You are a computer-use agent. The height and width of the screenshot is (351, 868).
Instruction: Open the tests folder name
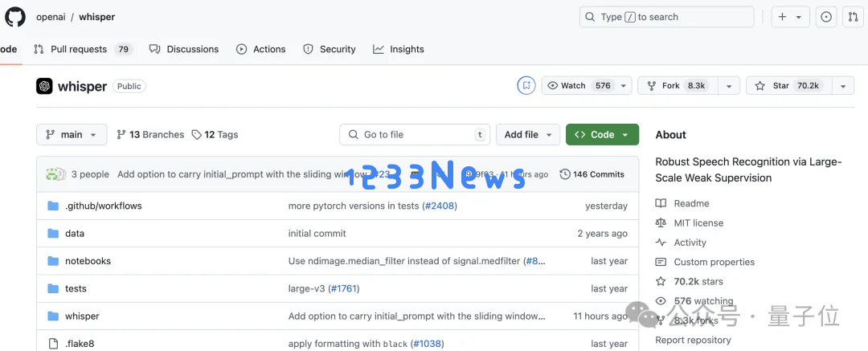click(x=76, y=289)
